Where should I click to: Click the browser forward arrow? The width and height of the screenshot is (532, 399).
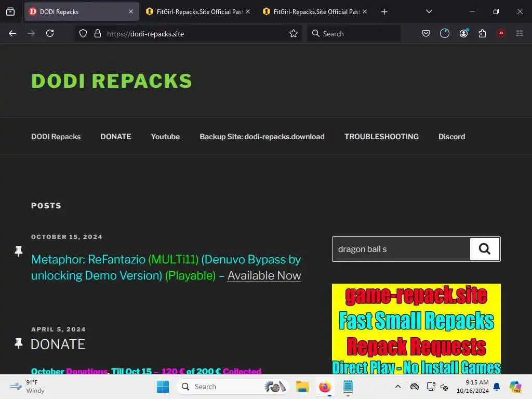point(31,33)
